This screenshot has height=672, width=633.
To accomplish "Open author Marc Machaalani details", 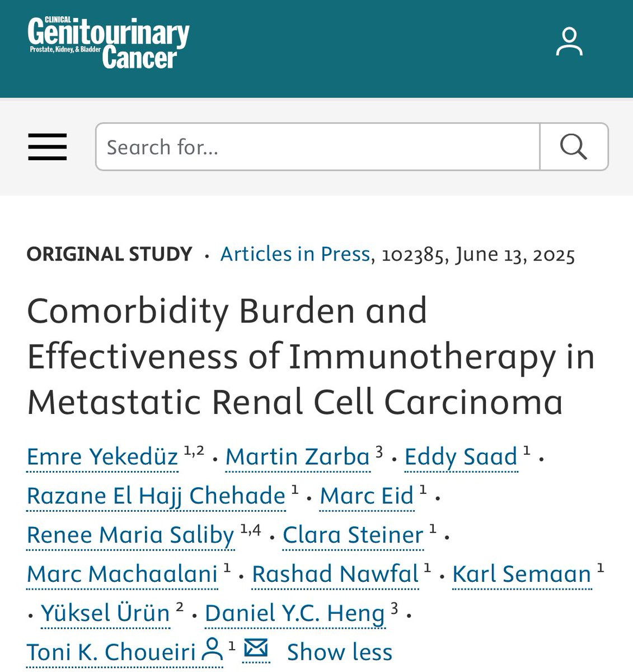I will [123, 574].
